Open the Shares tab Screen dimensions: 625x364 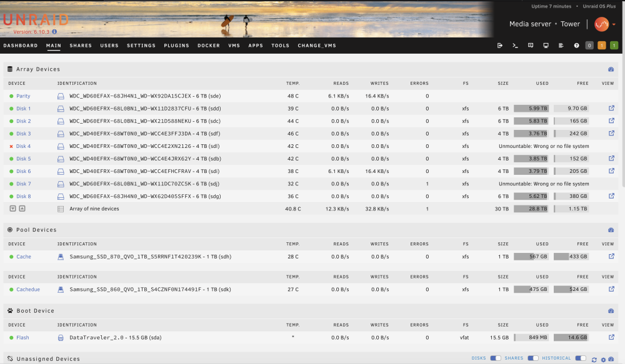81,46
